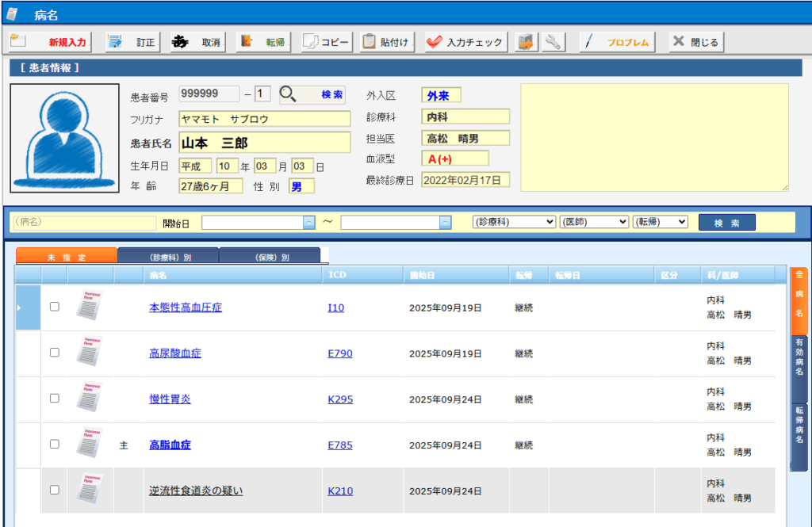Click the 転帰 outcome toolbar button
Viewport: 812px width, 527px height.
[x=263, y=42]
